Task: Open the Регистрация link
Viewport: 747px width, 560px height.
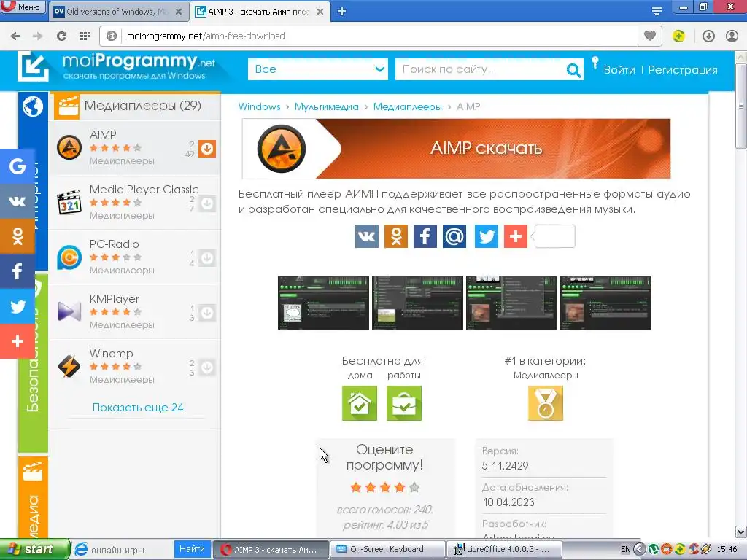Action: point(683,69)
